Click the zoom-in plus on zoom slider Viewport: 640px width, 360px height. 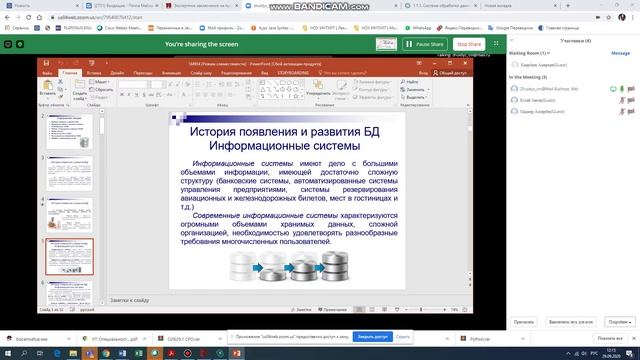click(x=445, y=310)
